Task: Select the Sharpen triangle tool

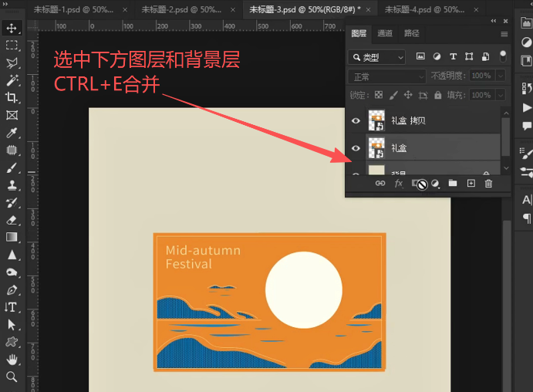Action: pyautogui.click(x=12, y=255)
